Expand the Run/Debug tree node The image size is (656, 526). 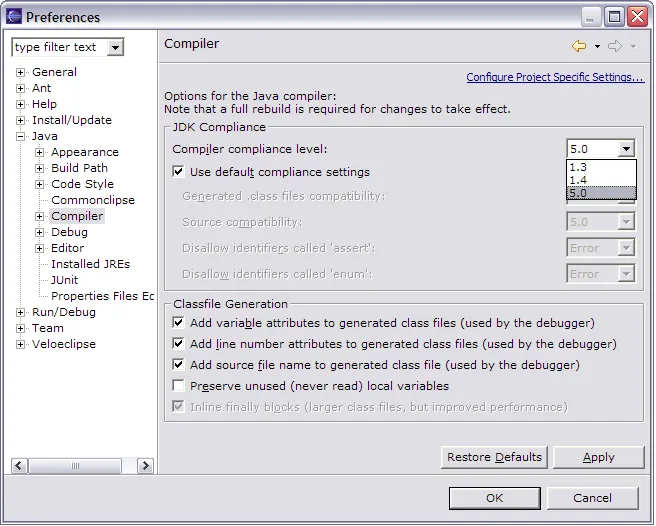tap(20, 312)
